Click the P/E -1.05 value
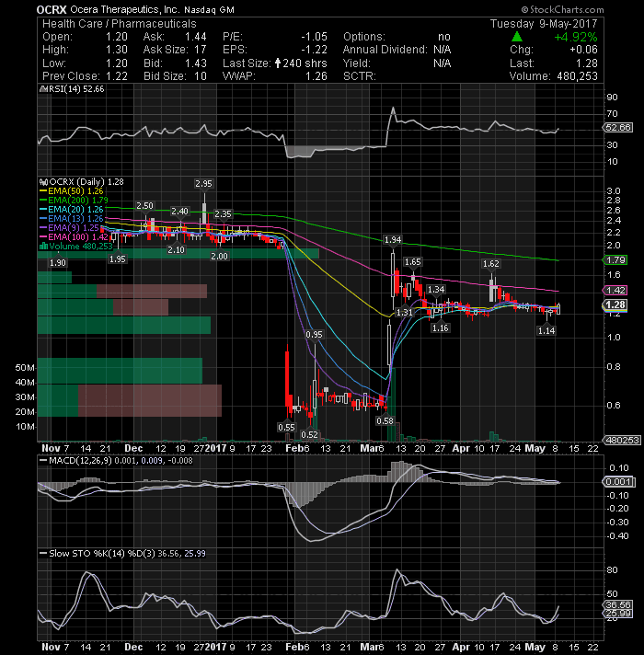 pyautogui.click(x=314, y=37)
